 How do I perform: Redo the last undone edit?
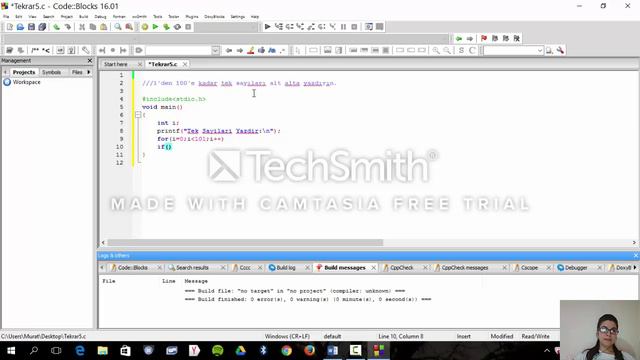[67, 27]
